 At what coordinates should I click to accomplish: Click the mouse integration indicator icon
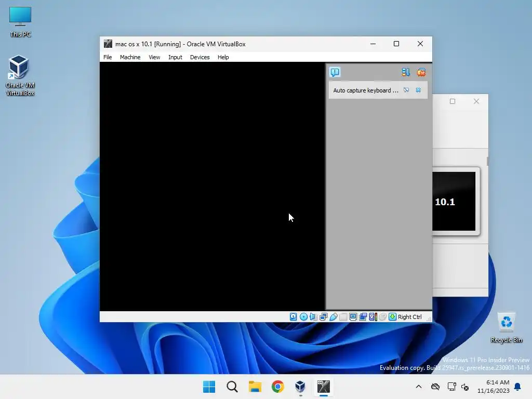pyautogui.click(x=383, y=317)
